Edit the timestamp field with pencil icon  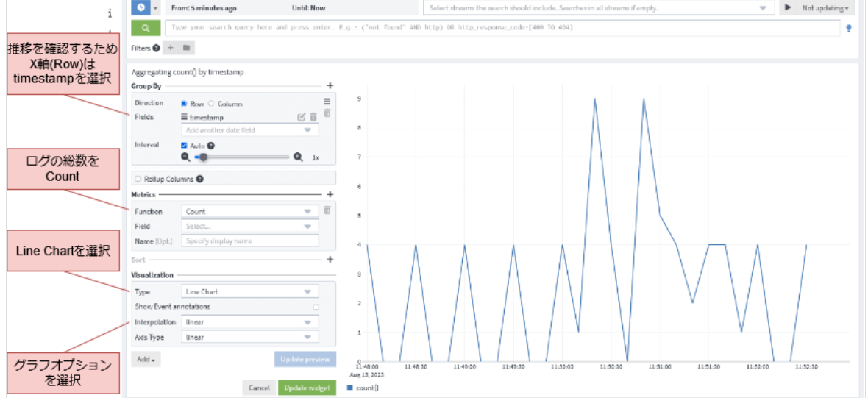[301, 117]
